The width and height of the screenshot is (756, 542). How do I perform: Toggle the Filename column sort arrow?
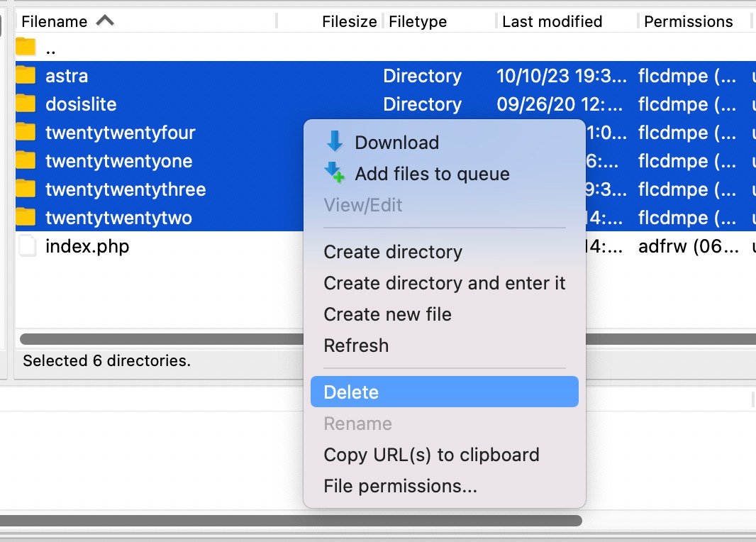coord(105,21)
